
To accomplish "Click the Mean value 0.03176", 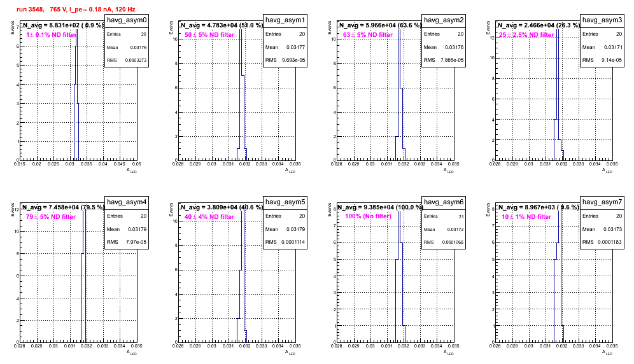I will [454, 47].
